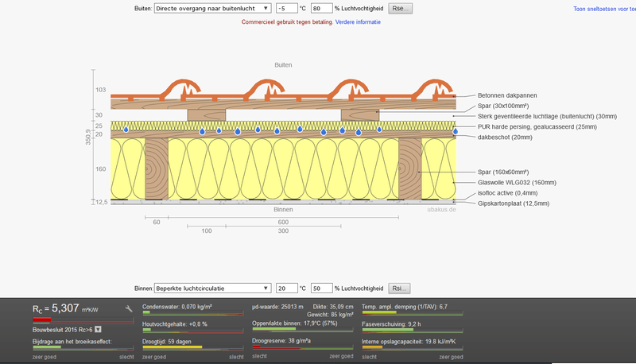The height and width of the screenshot is (364, 636).
Task: Select the Sterk geventileerde luchtlaag label
Action: click(x=547, y=116)
